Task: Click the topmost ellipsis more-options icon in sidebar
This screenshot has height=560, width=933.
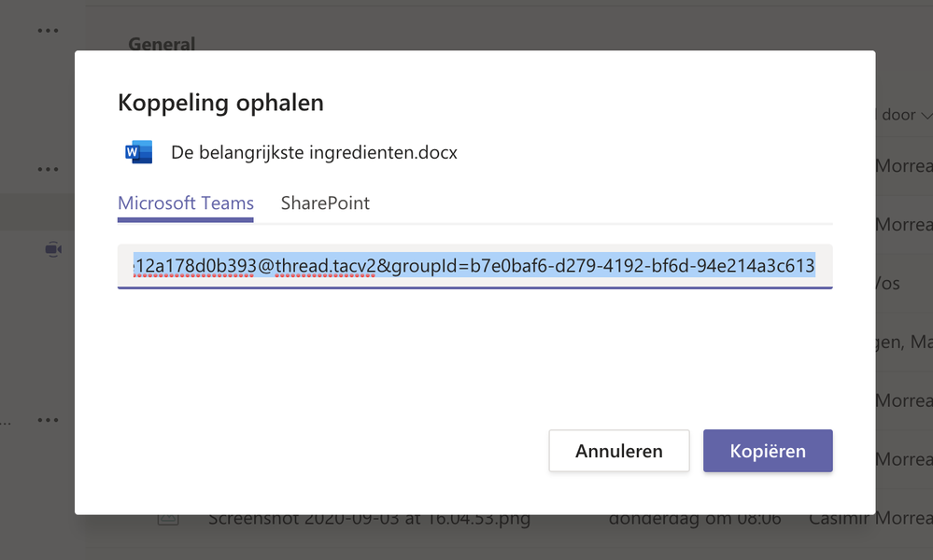Action: (49, 31)
